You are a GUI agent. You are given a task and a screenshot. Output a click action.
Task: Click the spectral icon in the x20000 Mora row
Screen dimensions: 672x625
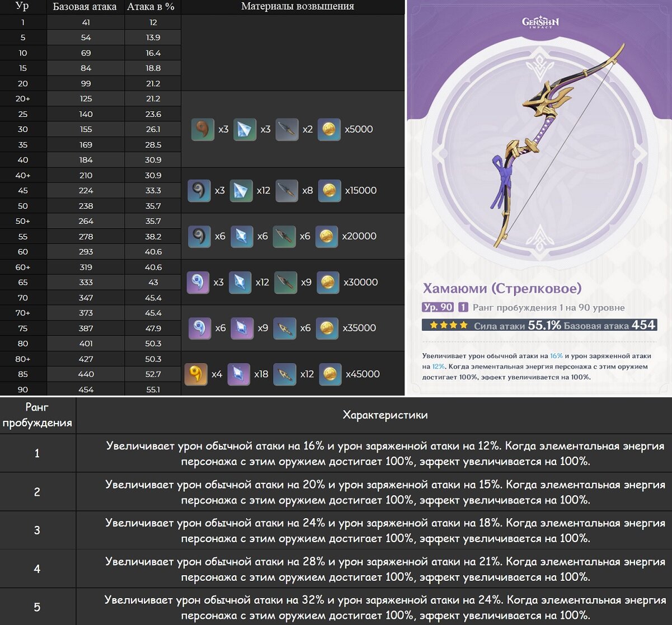coord(199,237)
